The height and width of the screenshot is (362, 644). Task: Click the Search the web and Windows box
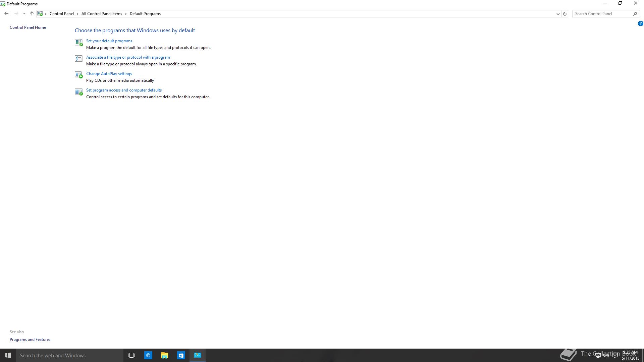coord(70,355)
